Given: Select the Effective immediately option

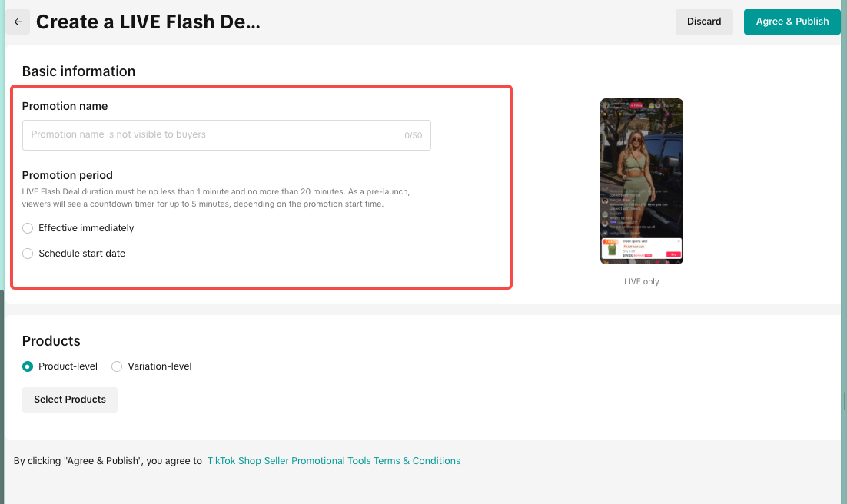Looking at the screenshot, I should tap(28, 228).
